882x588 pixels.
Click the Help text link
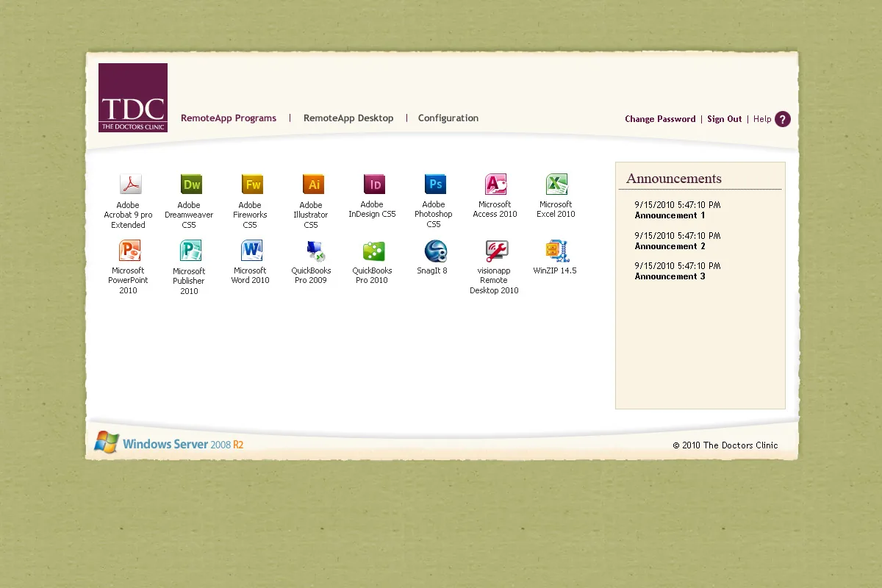[762, 119]
